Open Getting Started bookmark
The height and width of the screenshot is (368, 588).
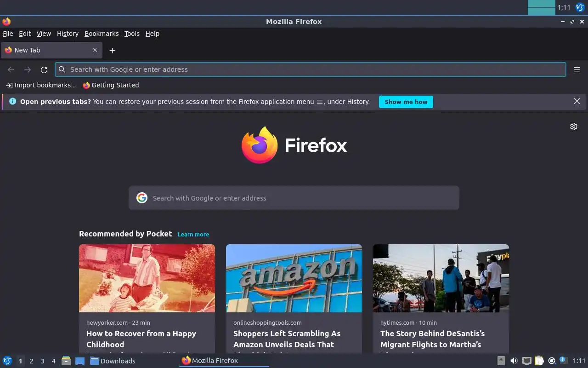[111, 85]
